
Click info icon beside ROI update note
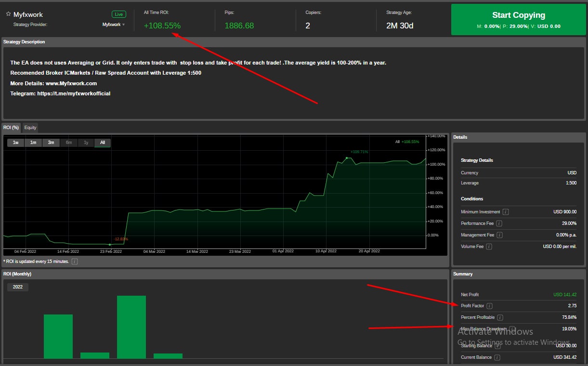point(75,261)
